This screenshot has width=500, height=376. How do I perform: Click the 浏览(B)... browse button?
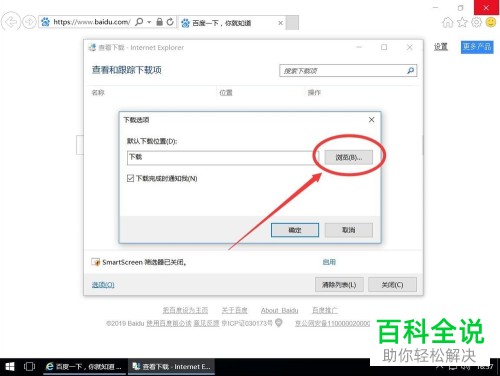pyautogui.click(x=349, y=157)
